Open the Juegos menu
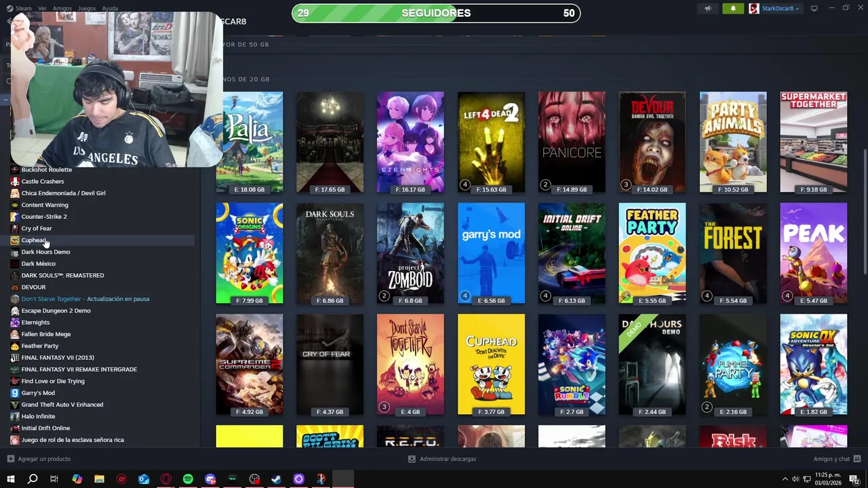 coord(87,9)
